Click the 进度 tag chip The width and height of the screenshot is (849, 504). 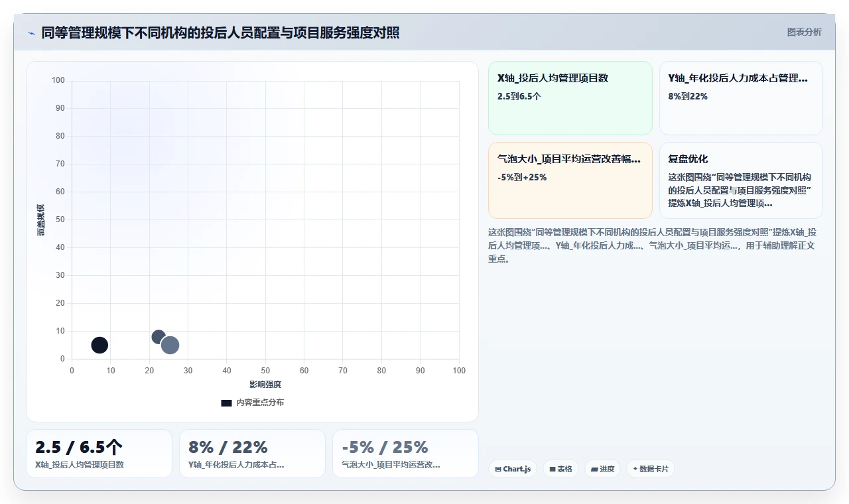pyautogui.click(x=603, y=469)
